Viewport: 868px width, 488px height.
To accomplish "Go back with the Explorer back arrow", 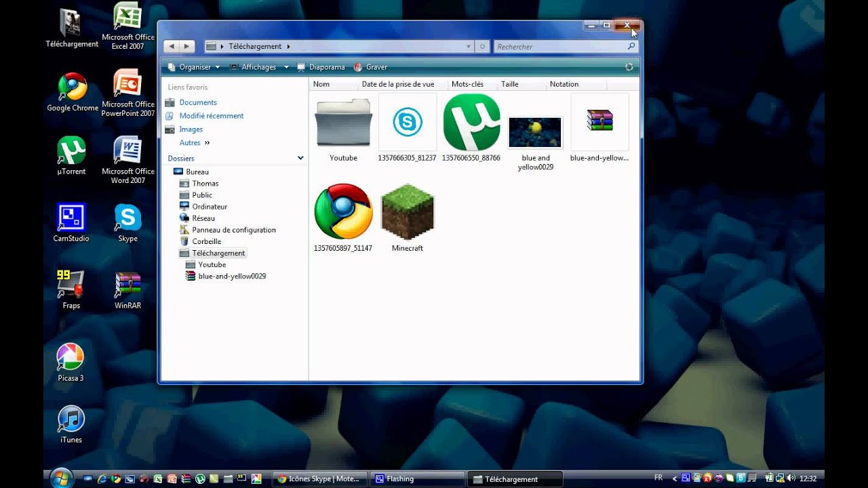I will [x=171, y=46].
